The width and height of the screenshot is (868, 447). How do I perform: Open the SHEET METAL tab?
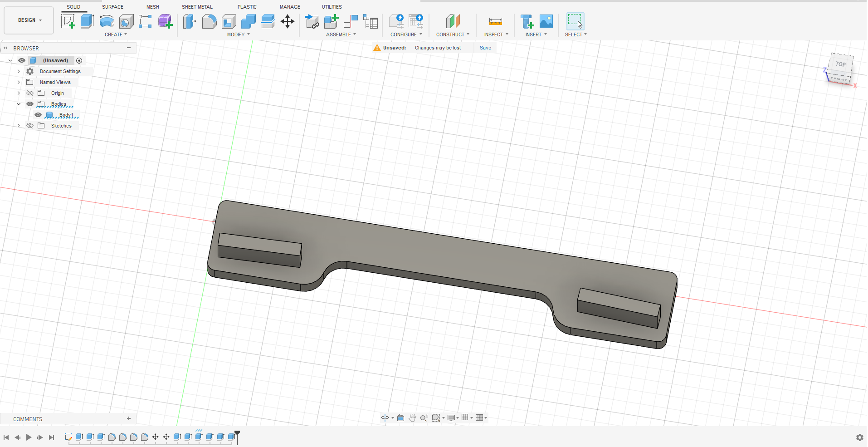pos(197,7)
